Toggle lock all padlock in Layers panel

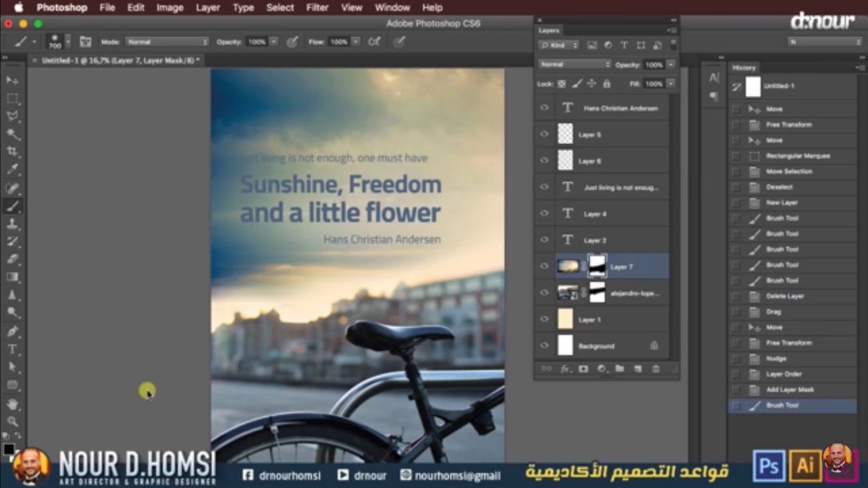click(606, 84)
